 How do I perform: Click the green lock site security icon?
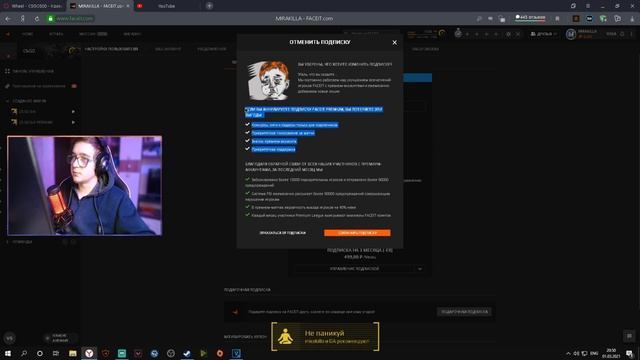pyautogui.click(x=51, y=19)
